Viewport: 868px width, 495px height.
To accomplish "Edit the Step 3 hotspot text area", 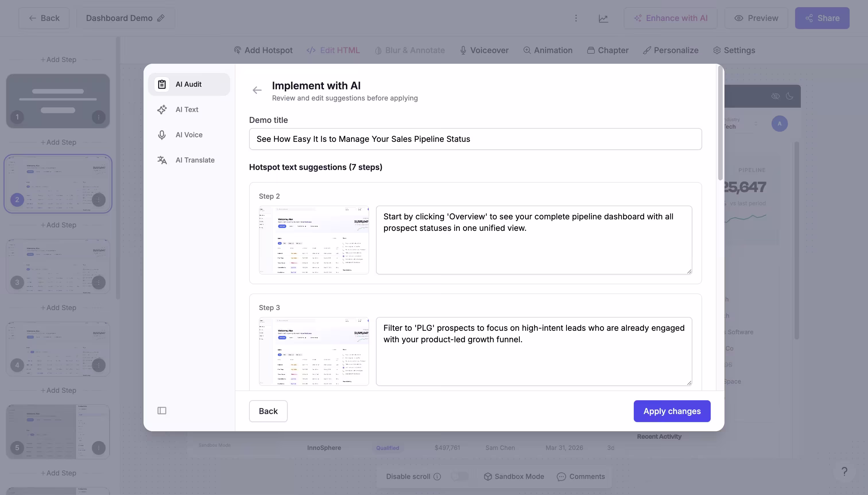I will coord(534,351).
